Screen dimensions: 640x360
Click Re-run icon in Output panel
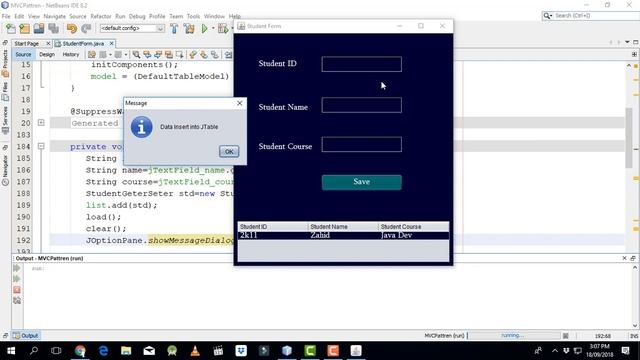click(x=17, y=268)
